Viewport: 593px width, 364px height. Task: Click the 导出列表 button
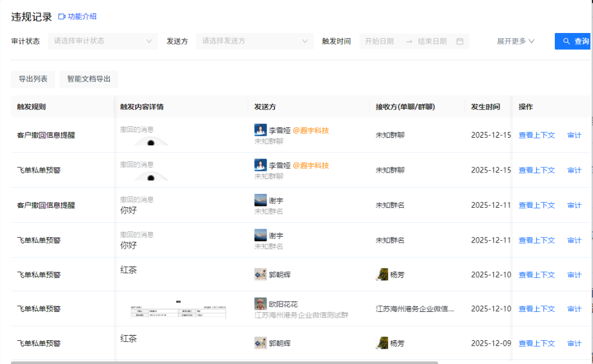[x=33, y=79]
